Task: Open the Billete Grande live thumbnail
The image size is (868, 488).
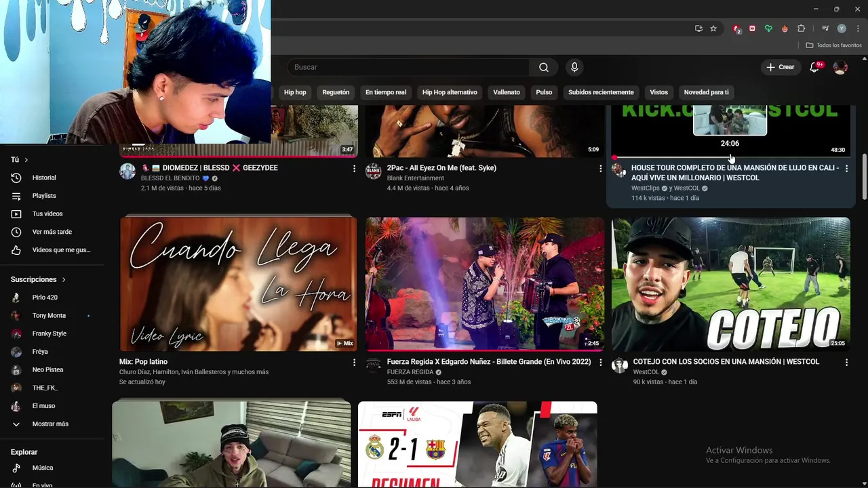Action: pyautogui.click(x=485, y=284)
